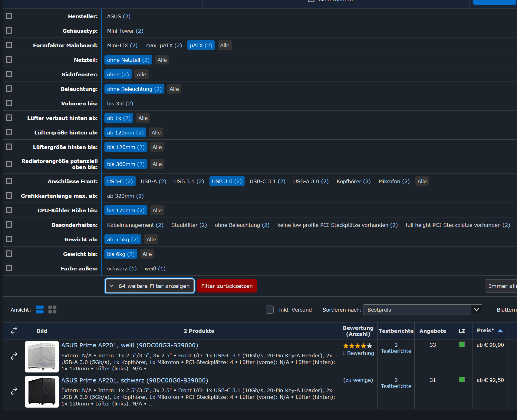Tick the Gehäusetyp row checkbox
Image resolution: width=517 pixels, height=420 pixels.
(9, 30)
